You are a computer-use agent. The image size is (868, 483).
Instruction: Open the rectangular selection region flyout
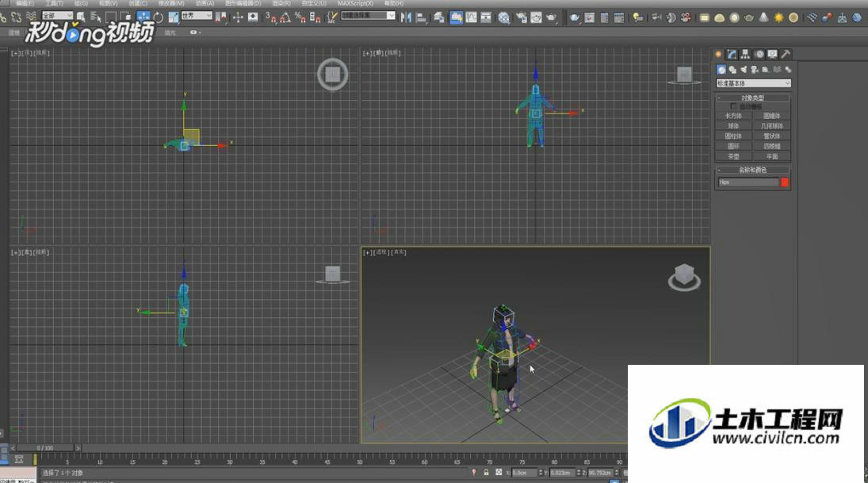[x=111, y=17]
